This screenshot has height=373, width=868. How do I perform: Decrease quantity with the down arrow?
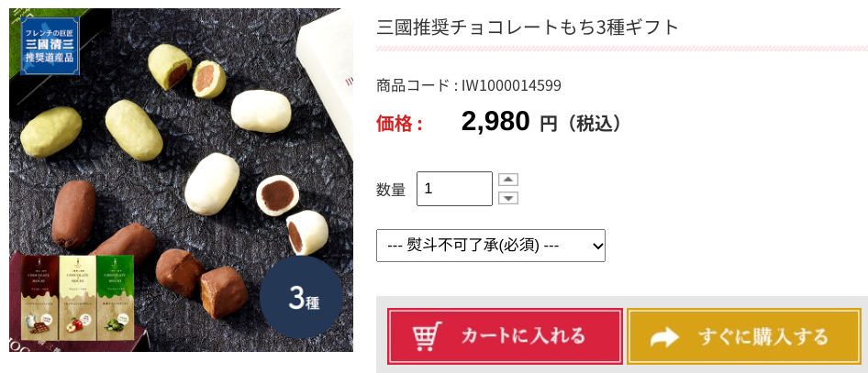508,198
